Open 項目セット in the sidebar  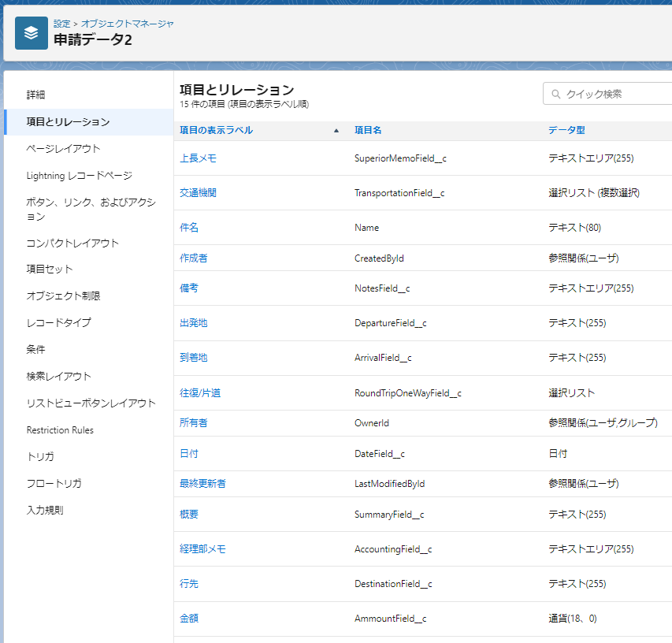click(x=50, y=269)
